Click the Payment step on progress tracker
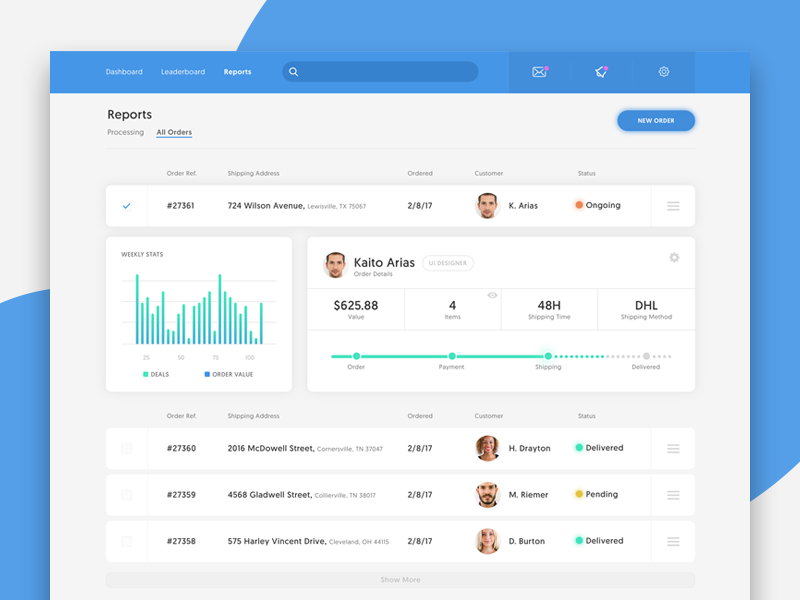800x600 pixels. (x=452, y=356)
